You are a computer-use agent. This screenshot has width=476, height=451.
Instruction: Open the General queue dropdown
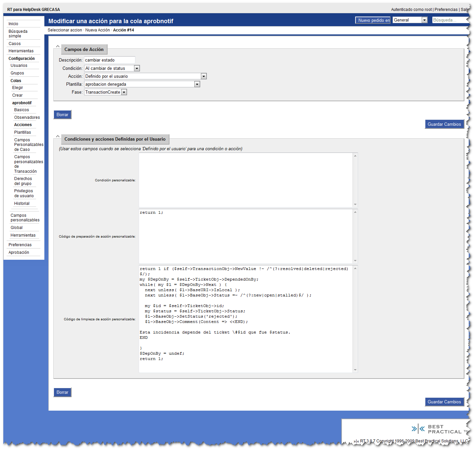424,20
